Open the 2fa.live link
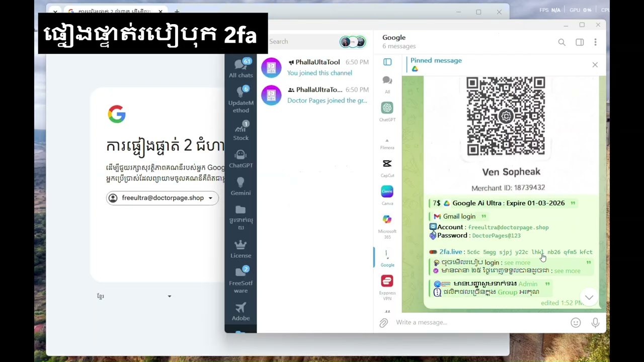Image resolution: width=644 pixels, height=362 pixels. click(450, 252)
